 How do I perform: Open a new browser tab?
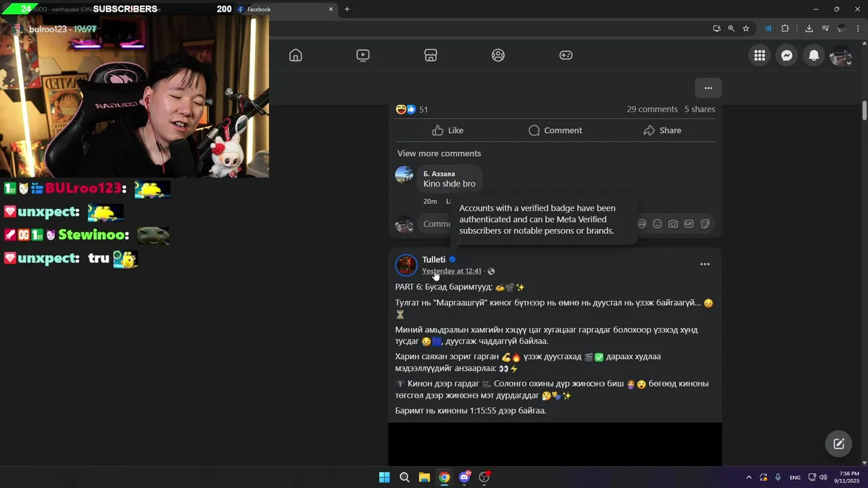coord(347,9)
